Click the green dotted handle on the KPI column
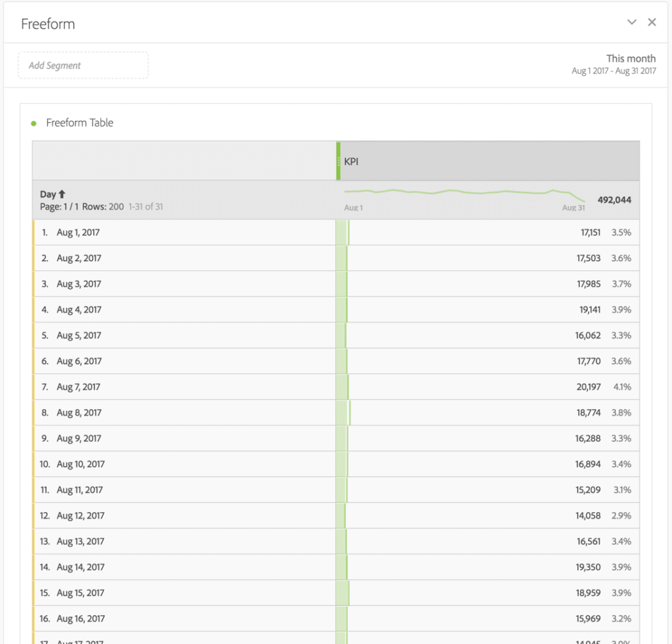The image size is (672, 644). [x=339, y=160]
